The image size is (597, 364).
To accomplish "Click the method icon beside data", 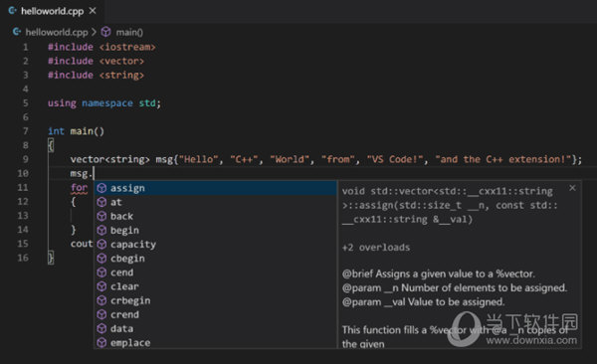I will 101,329.
